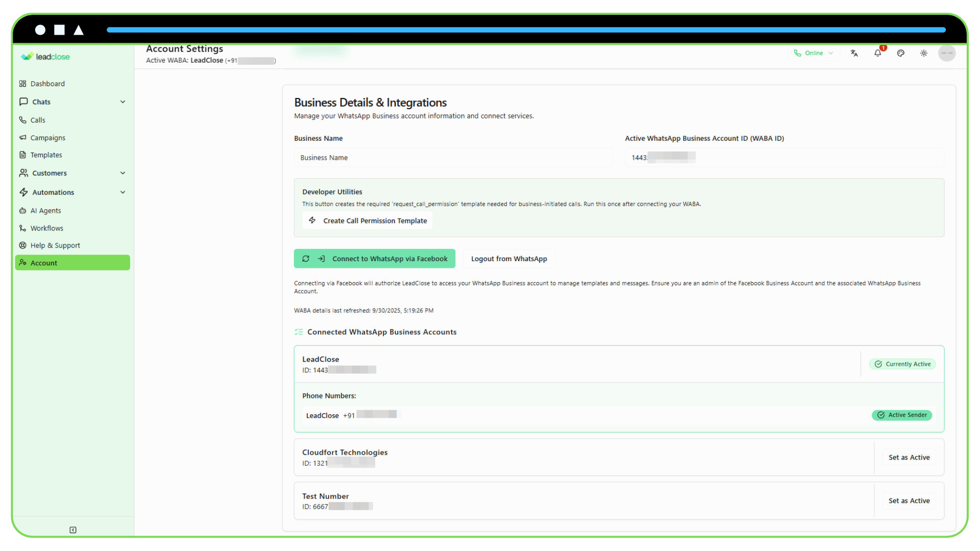Click the Calls phone icon

(22, 120)
